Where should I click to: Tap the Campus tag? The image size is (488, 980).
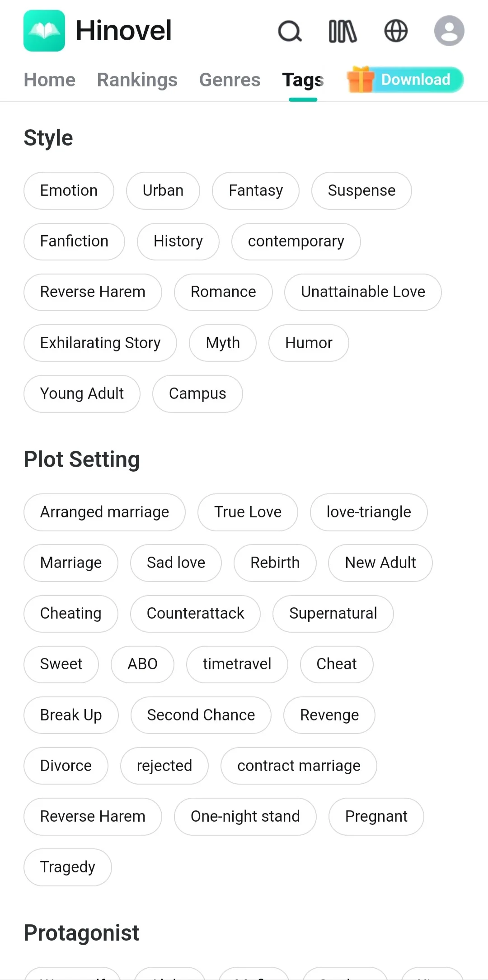tap(197, 394)
